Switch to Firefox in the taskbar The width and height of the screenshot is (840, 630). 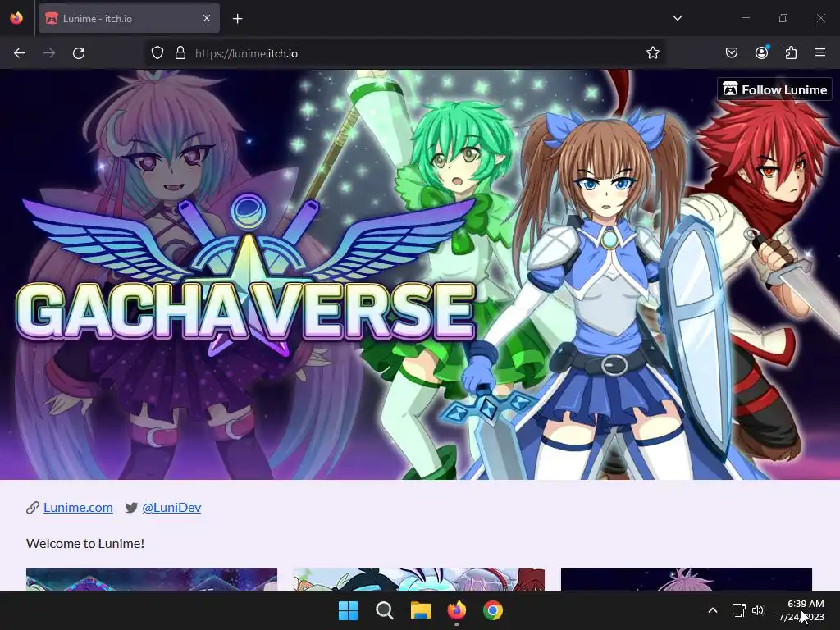coord(457,610)
